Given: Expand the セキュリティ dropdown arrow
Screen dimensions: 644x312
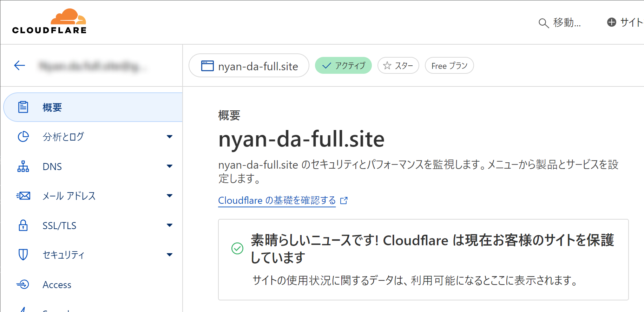Looking at the screenshot, I should point(170,255).
